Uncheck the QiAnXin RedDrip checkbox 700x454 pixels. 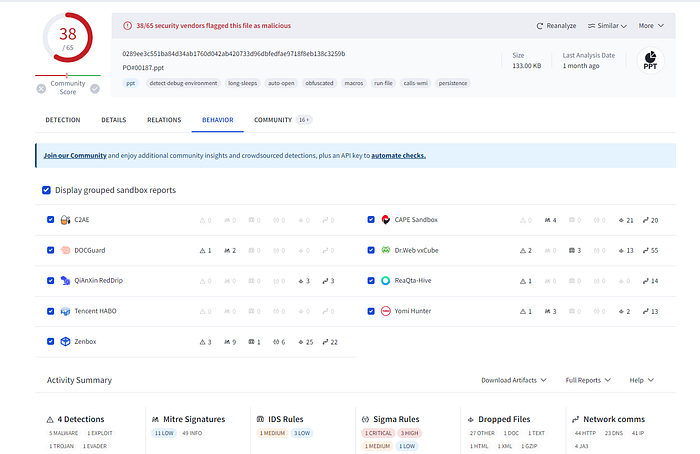coord(50,280)
